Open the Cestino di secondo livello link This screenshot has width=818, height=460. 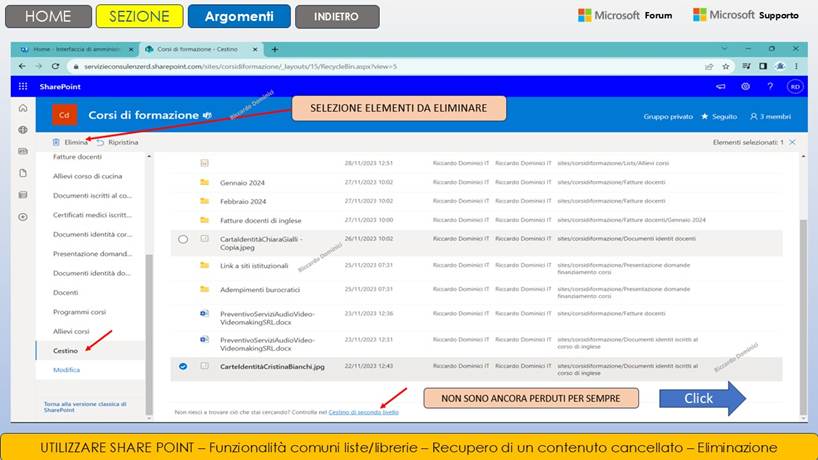[x=364, y=412]
